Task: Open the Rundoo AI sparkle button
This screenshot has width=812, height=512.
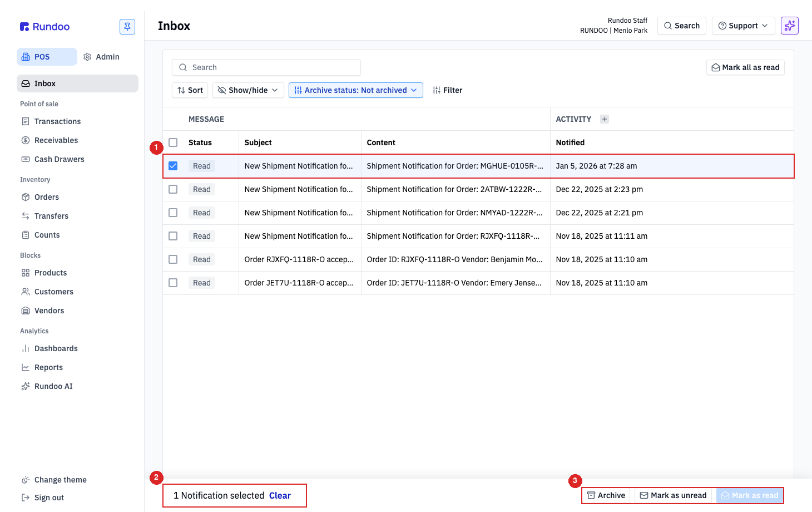Action: pyautogui.click(x=790, y=26)
